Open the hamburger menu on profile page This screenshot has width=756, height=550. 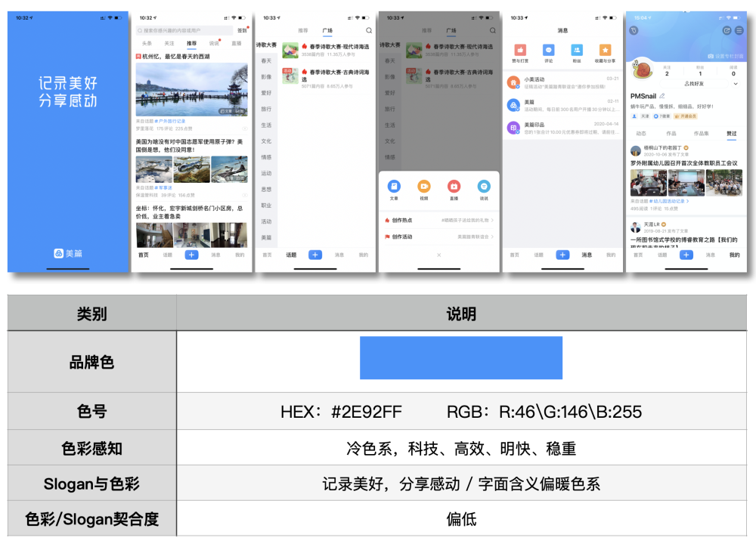coord(739,30)
